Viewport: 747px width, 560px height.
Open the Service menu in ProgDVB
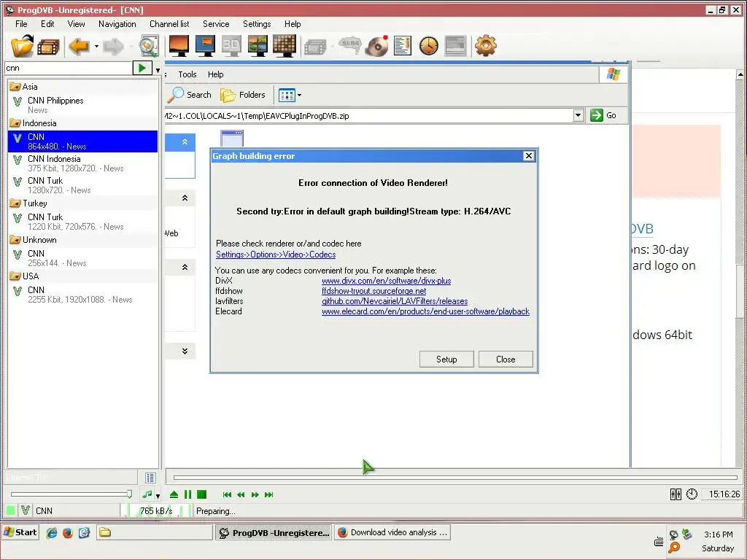point(216,24)
